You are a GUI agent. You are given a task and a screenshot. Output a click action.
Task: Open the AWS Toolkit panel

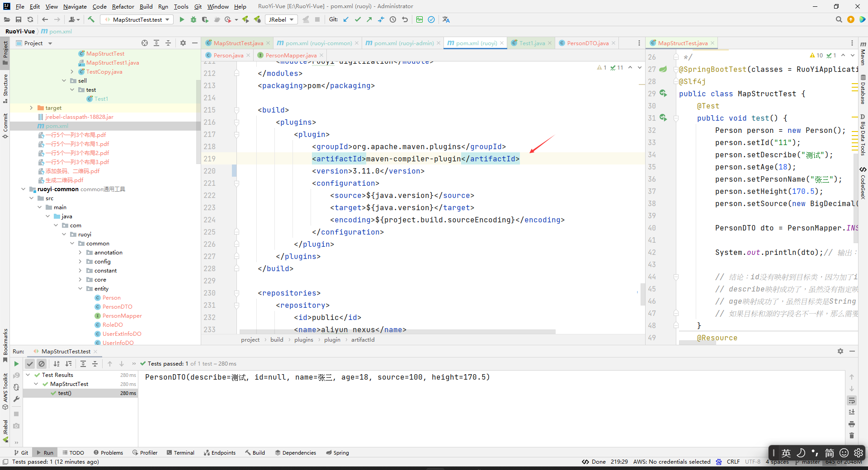[x=5, y=389]
